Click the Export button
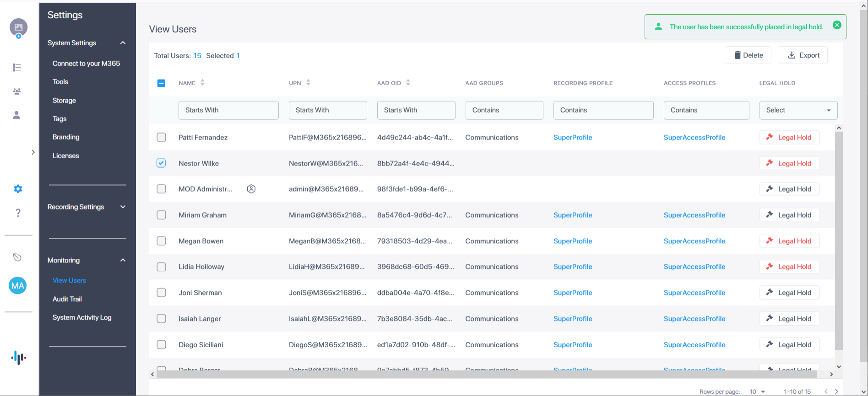The width and height of the screenshot is (868, 396). point(803,55)
